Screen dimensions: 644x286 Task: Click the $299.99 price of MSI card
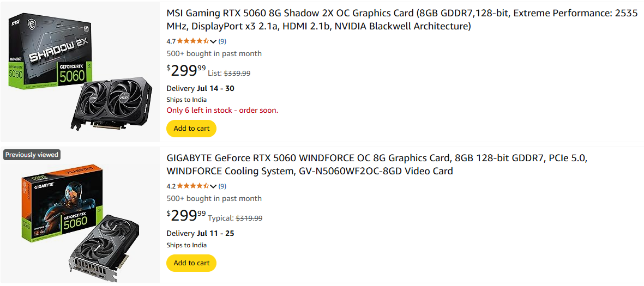pyautogui.click(x=186, y=71)
